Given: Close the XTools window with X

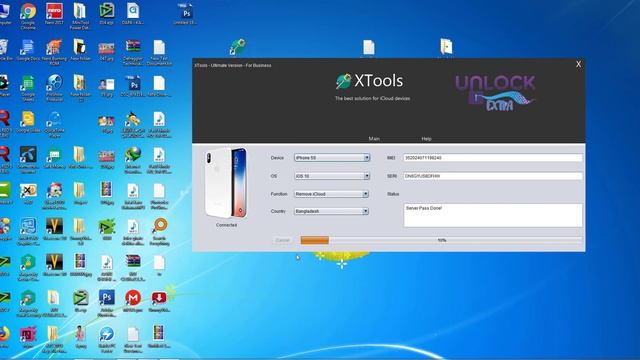Looking at the screenshot, I should [578, 64].
